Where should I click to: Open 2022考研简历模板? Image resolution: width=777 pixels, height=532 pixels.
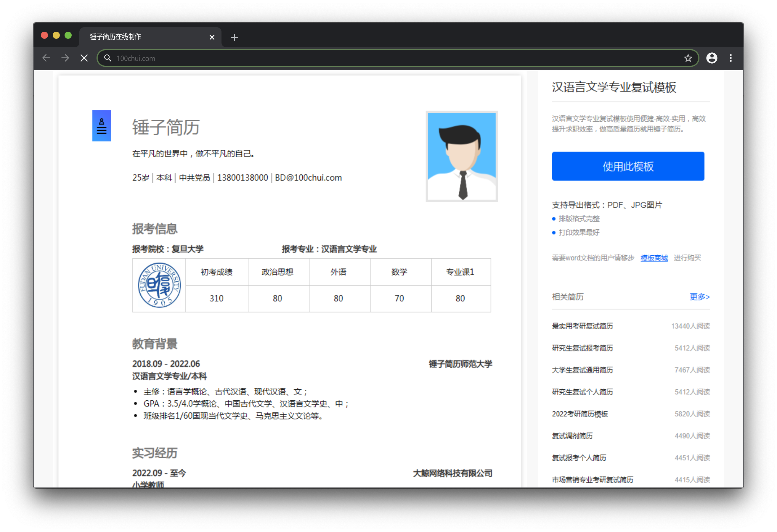tap(580, 414)
